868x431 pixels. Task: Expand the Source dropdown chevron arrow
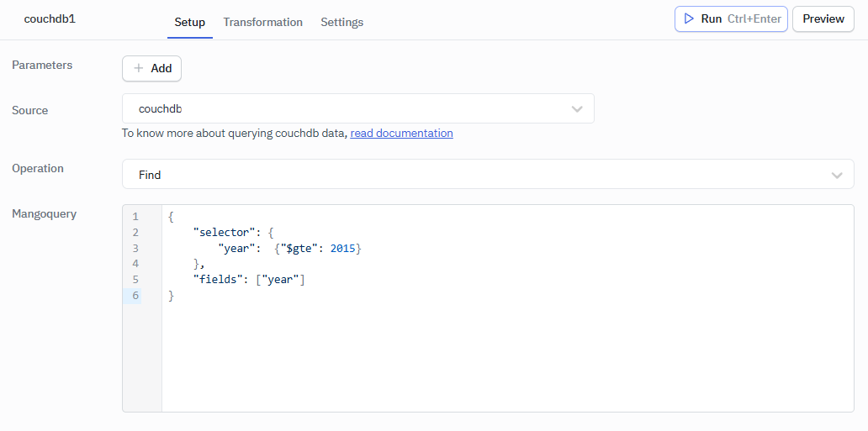[x=577, y=108]
